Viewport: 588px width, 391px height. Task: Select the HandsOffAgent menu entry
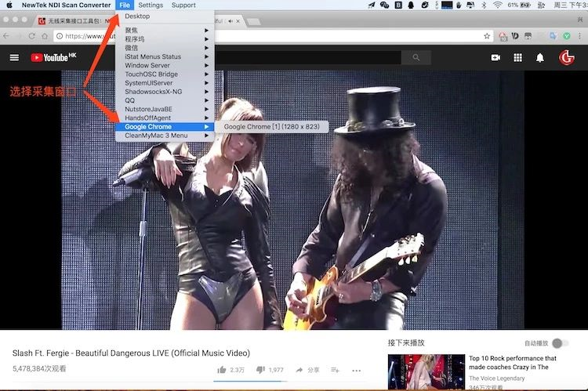[165, 118]
